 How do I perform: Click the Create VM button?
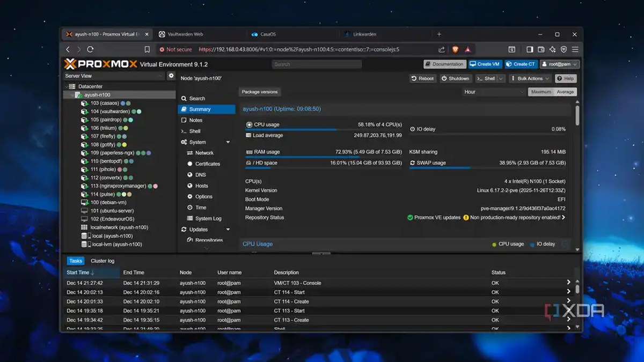click(485, 64)
